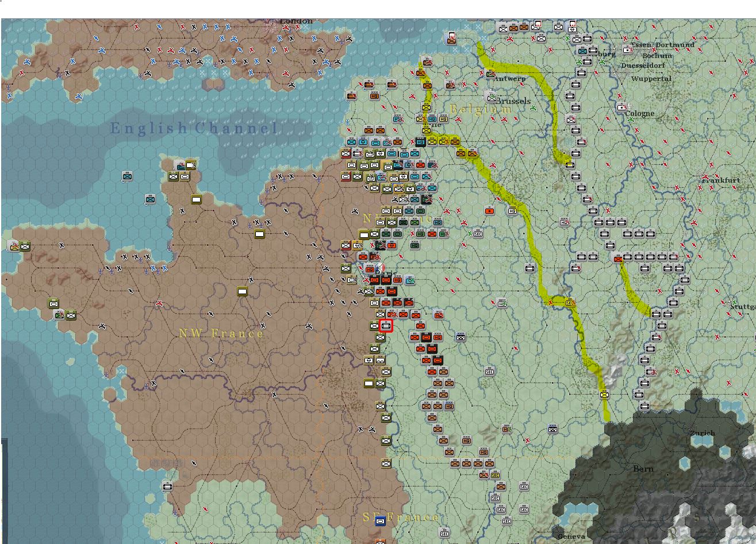The image size is (756, 544).
Task: Select the green aircraft marker east of Brussels
Action: tap(533, 107)
